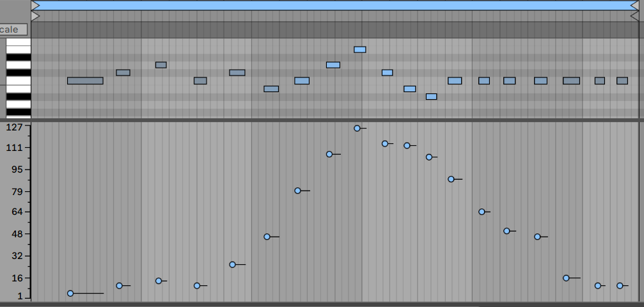Click the fourth velocity marker in the lane
Viewport: 644px width, 307px height.
pyautogui.click(x=197, y=286)
